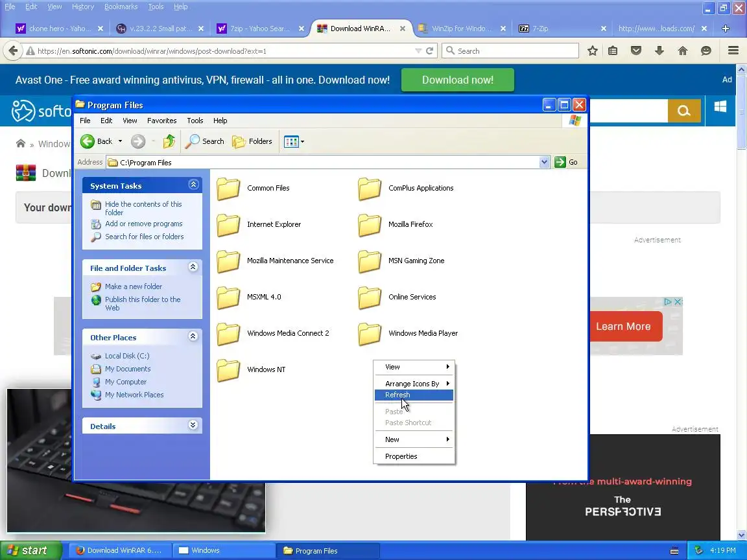Select the Windows Media Connect 2 folder
Screen dimensions: 747x560
click(229, 333)
